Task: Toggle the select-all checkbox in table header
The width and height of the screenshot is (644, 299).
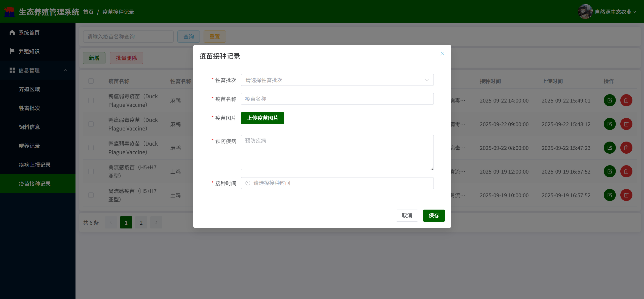Action: click(91, 81)
